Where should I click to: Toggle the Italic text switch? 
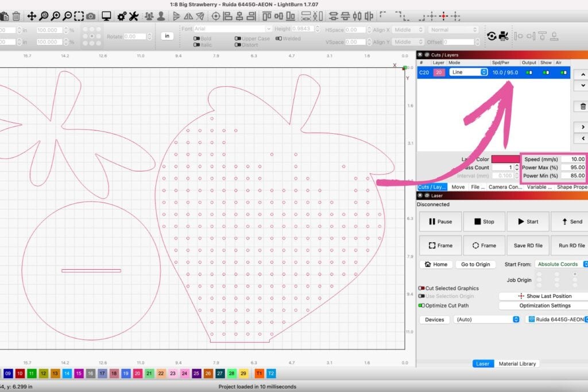[x=196, y=45]
